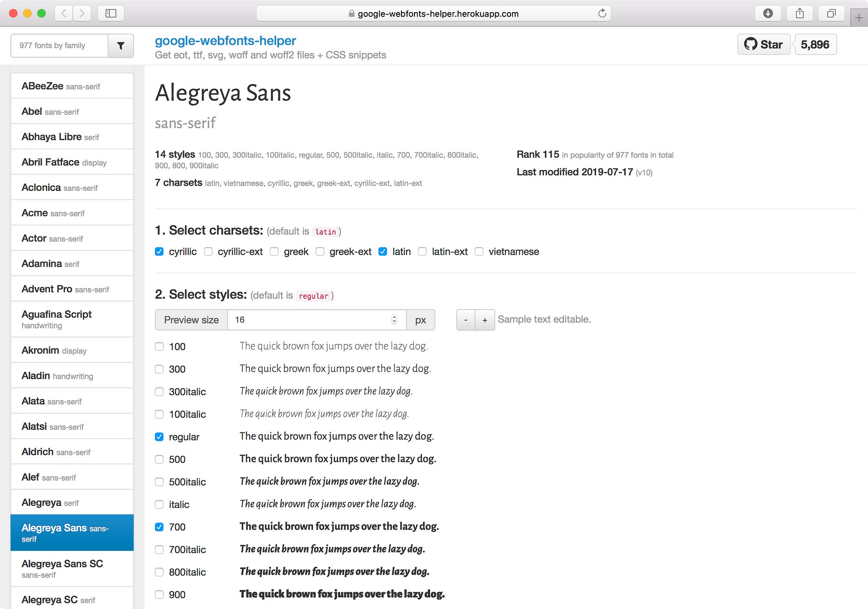This screenshot has width=868, height=609.
Task: Enable the cyrillic-ext charset checkbox
Action: click(208, 252)
